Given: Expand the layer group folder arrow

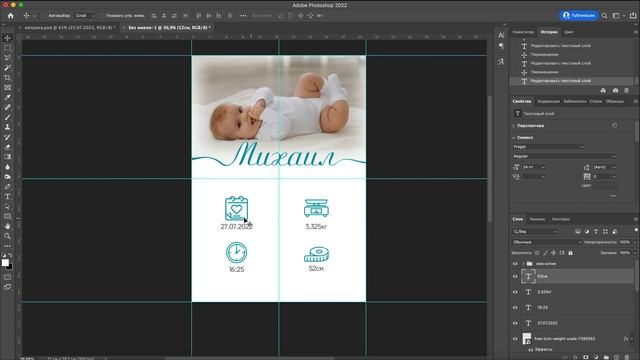Looking at the screenshot, I should pyautogui.click(x=523, y=264).
